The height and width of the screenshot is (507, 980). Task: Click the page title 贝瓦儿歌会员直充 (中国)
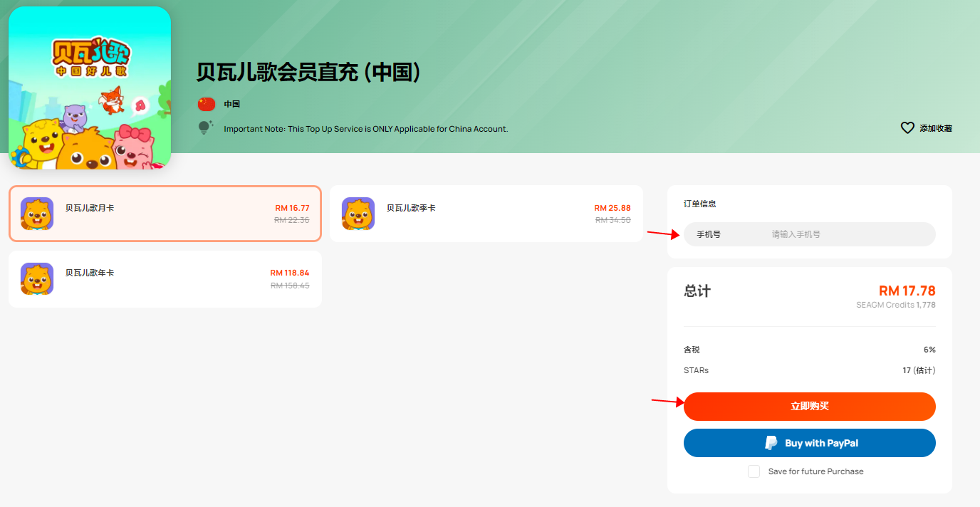tap(309, 72)
